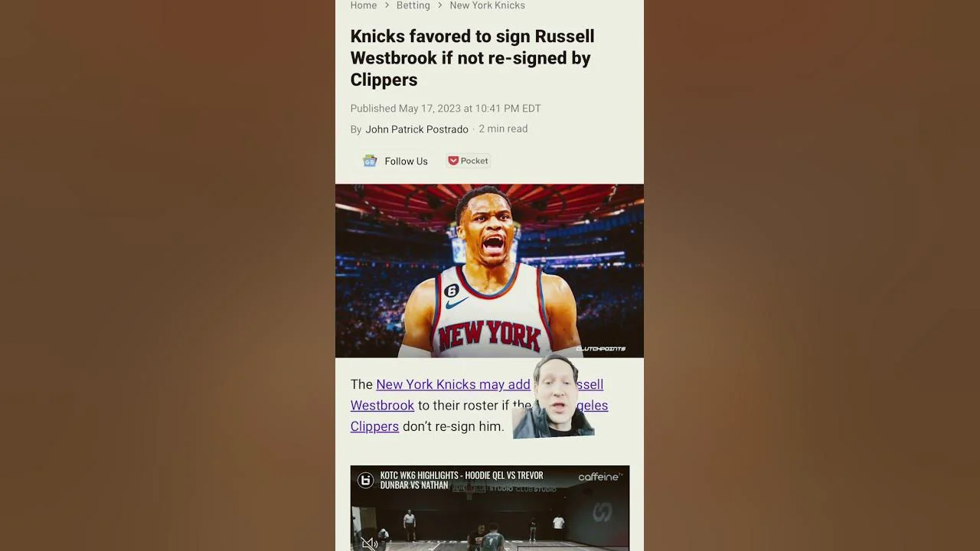Image resolution: width=980 pixels, height=551 pixels.
Task: Click the caffeine logo on the video
Action: click(600, 477)
